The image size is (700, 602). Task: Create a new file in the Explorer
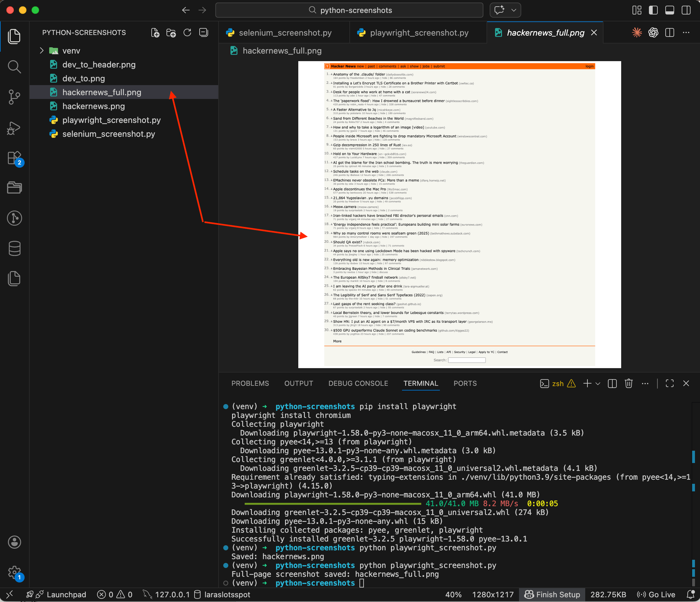pos(155,32)
